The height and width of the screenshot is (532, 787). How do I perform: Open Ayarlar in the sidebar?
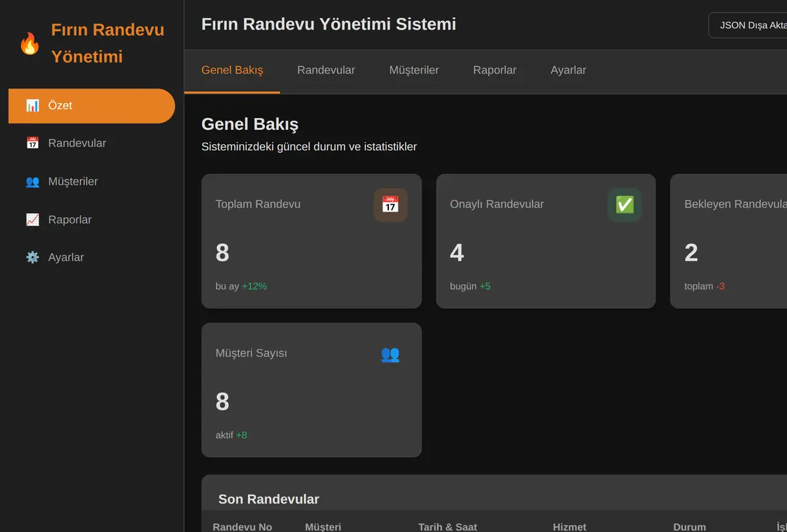point(92,257)
